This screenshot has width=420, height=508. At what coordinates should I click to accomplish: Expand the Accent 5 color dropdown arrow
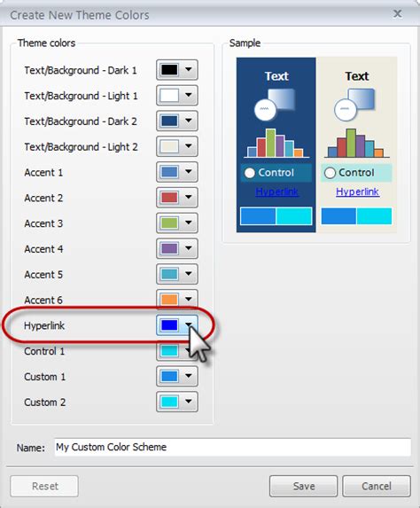[189, 274]
